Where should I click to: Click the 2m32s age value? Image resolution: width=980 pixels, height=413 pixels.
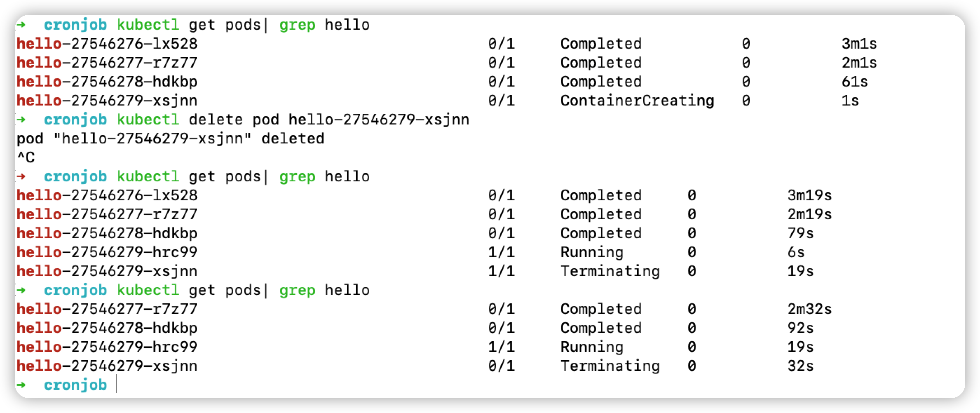pos(809,310)
